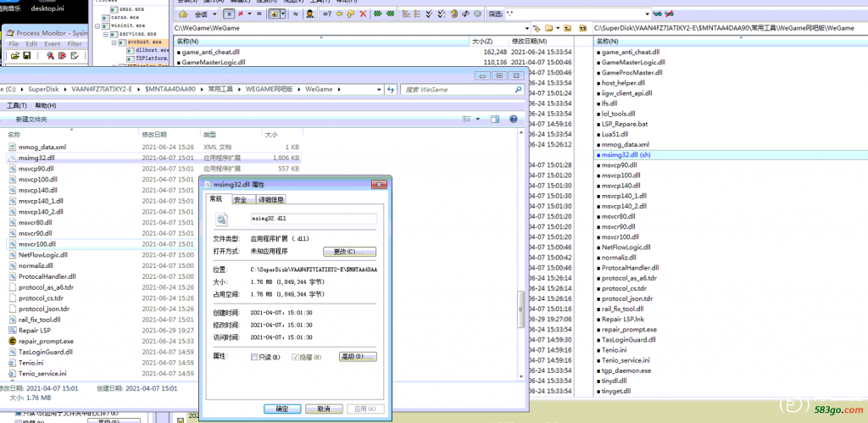Image resolution: width=868 pixels, height=423 pixels.
Task: Open the 帮助(H) menu in Explorer
Action: [x=46, y=106]
